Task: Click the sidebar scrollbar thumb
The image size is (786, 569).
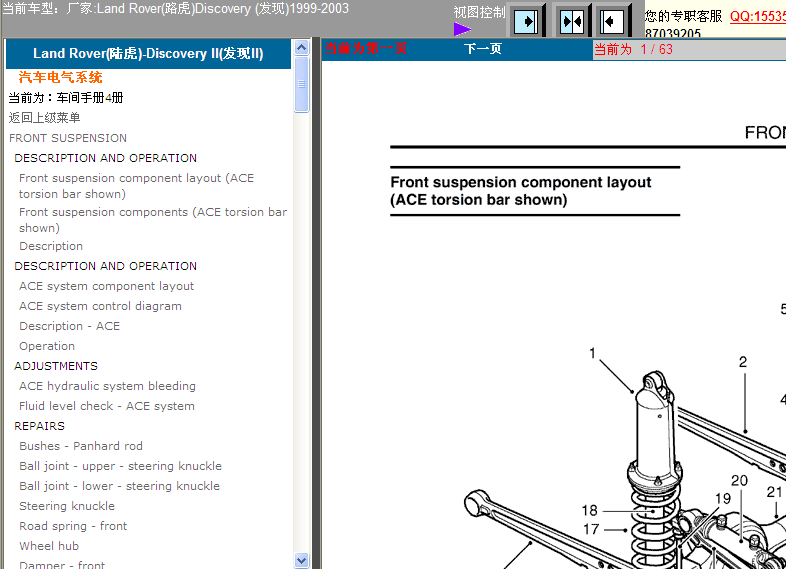Action: coord(301,84)
